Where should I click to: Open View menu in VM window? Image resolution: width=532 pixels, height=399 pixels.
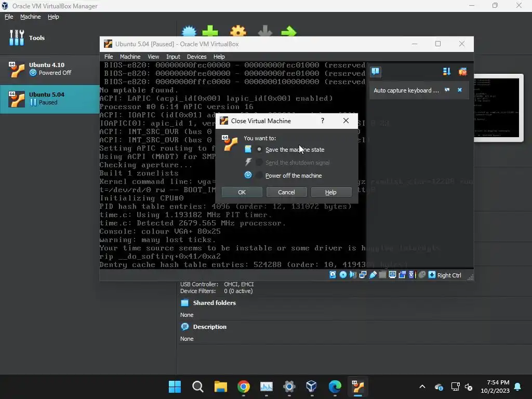click(x=153, y=57)
